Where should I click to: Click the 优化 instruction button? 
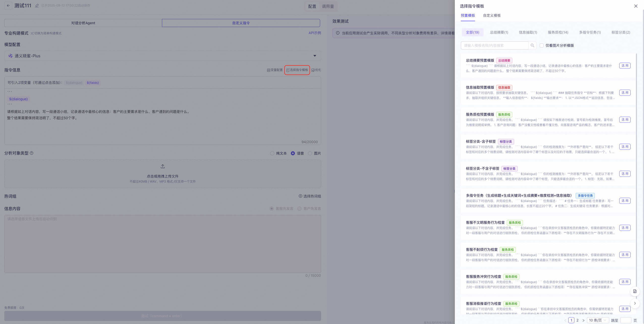pyautogui.click(x=316, y=70)
